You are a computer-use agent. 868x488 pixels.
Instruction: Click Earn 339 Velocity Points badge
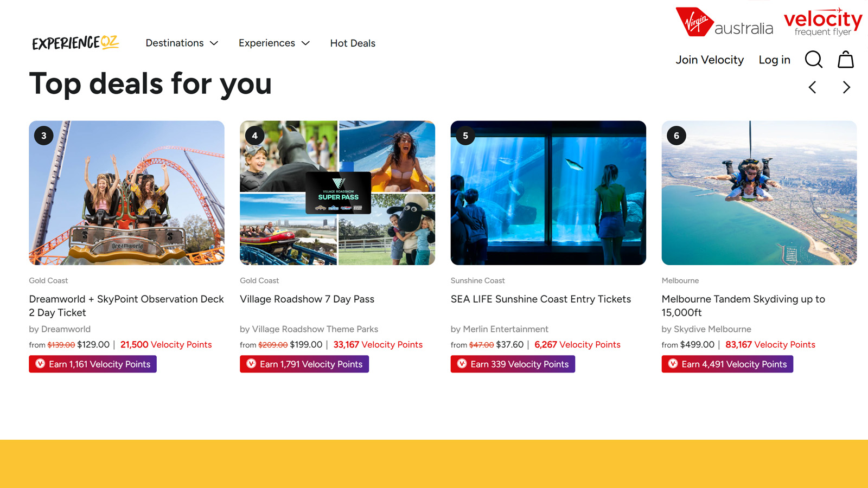tap(513, 364)
